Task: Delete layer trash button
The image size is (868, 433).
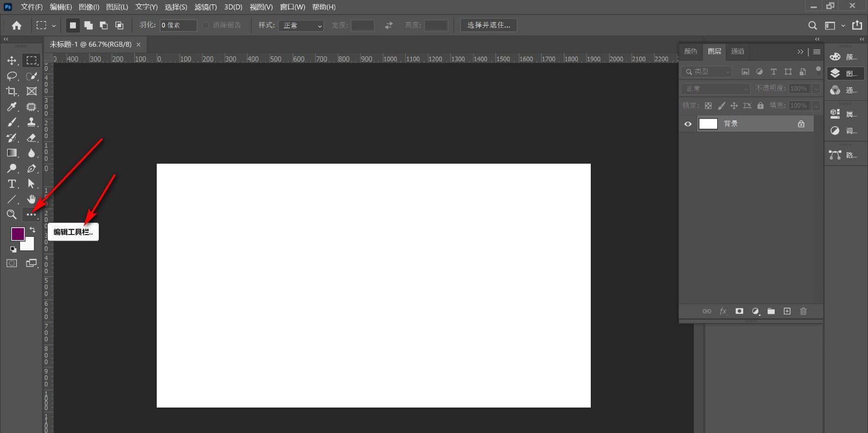Action: point(803,311)
